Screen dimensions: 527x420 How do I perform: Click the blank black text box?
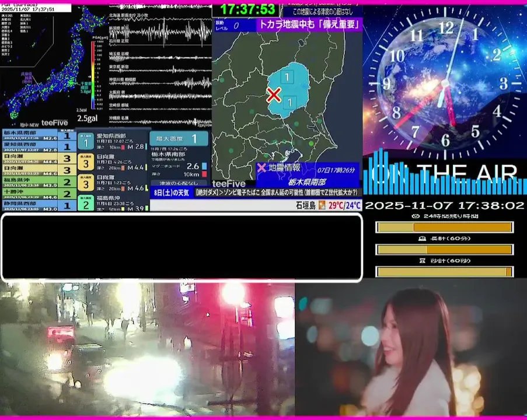pyautogui.click(x=182, y=247)
